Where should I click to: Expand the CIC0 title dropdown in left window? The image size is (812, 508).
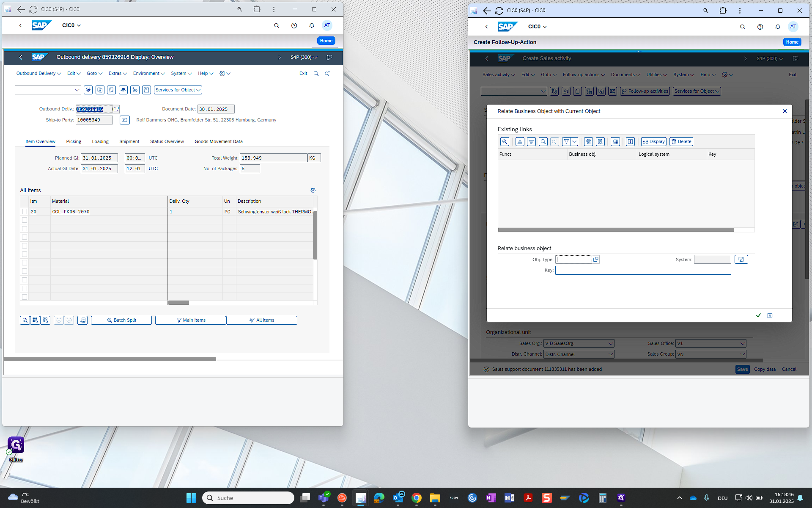point(71,25)
